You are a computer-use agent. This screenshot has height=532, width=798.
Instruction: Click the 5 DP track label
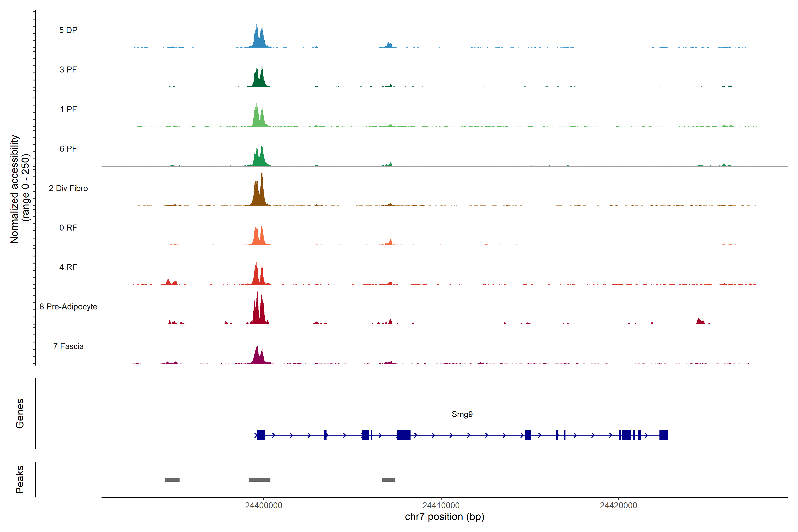[x=68, y=30]
